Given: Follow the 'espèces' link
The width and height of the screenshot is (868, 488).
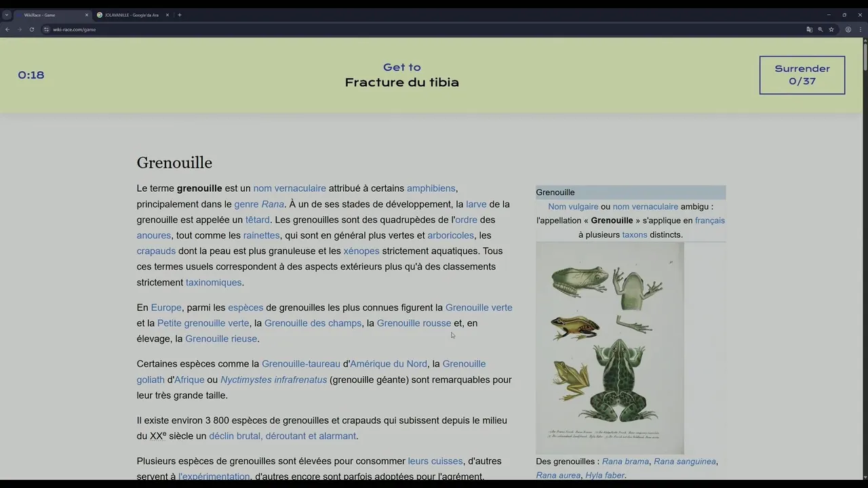Looking at the screenshot, I should [x=245, y=308].
